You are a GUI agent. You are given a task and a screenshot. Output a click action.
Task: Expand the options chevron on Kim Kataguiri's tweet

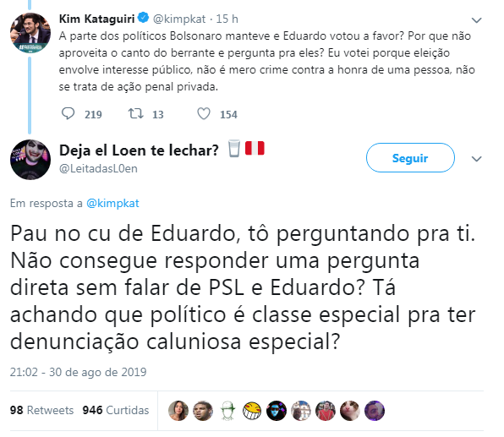click(x=476, y=20)
